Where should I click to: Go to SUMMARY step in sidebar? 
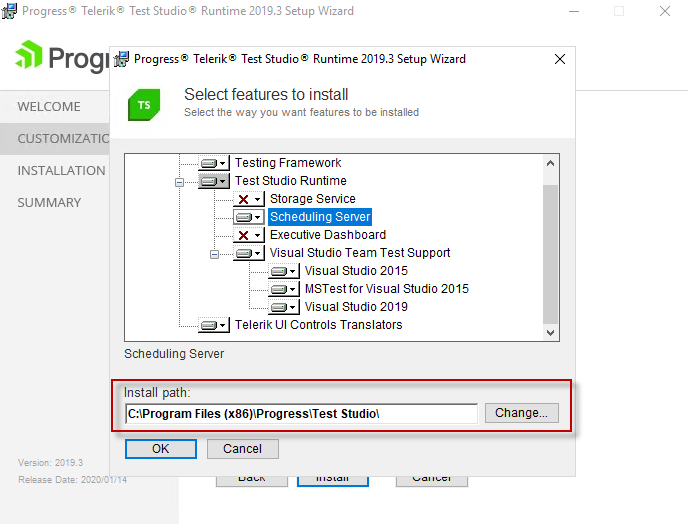pos(49,203)
